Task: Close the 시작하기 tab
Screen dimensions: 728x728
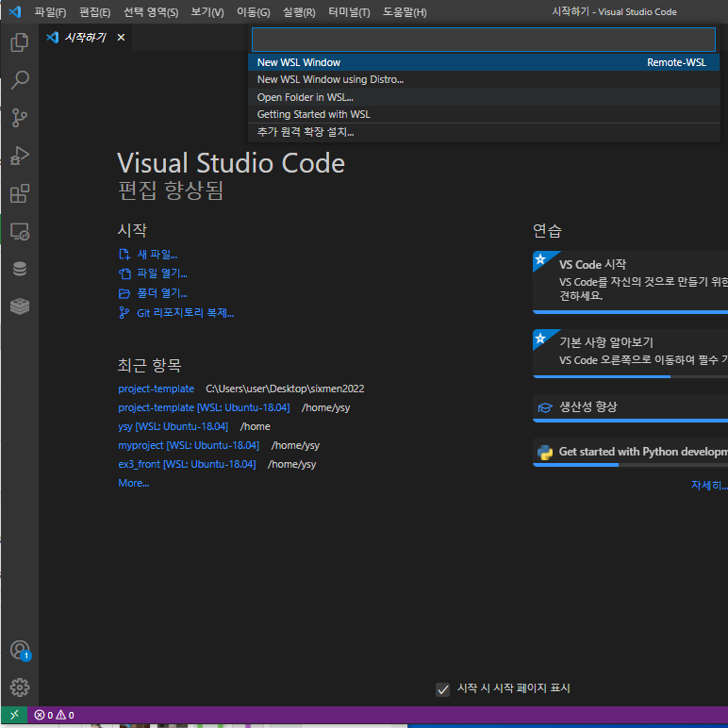Action: (x=122, y=37)
